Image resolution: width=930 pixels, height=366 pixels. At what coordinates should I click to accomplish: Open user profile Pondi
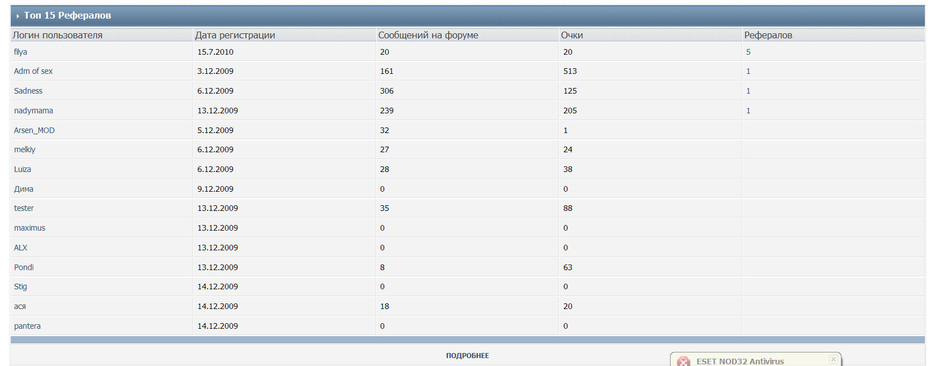[24, 267]
